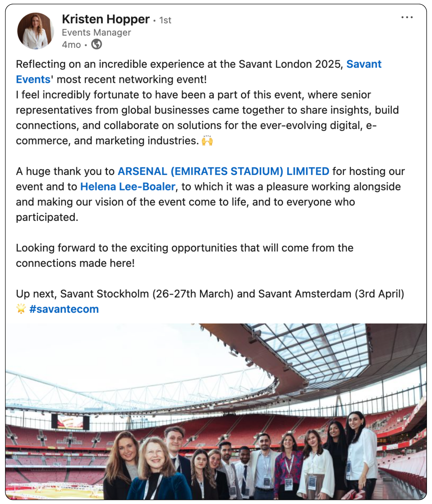Click the globe public visibility icon
432x504 pixels.
point(97,45)
